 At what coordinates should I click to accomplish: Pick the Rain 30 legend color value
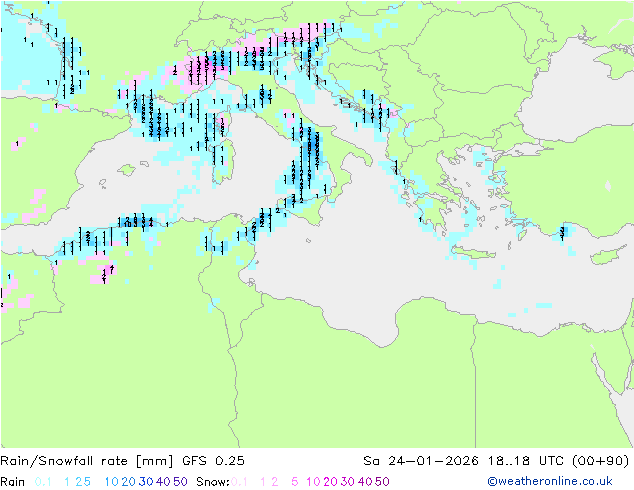pos(146,482)
